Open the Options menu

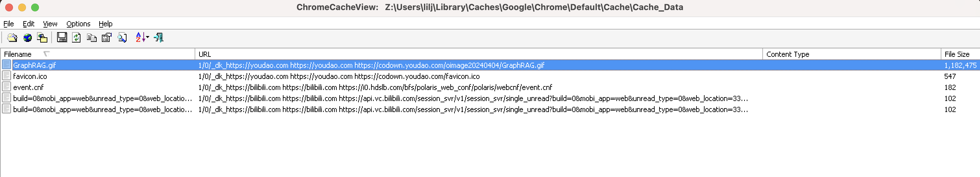click(79, 24)
